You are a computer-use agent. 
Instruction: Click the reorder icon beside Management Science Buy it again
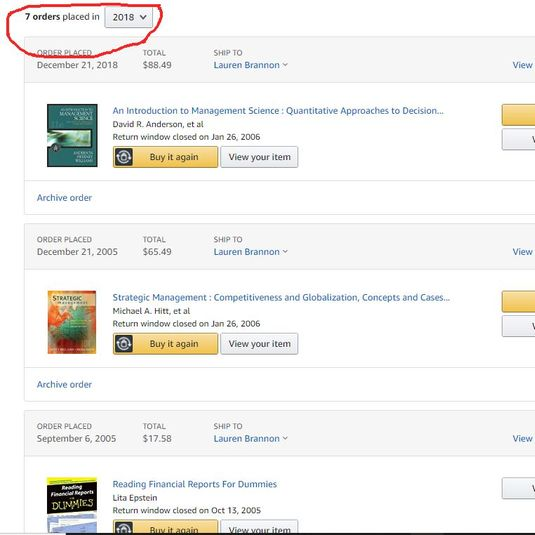coord(124,157)
